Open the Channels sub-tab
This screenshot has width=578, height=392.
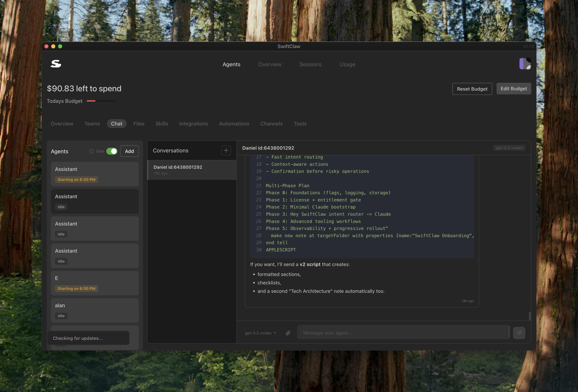click(x=271, y=124)
